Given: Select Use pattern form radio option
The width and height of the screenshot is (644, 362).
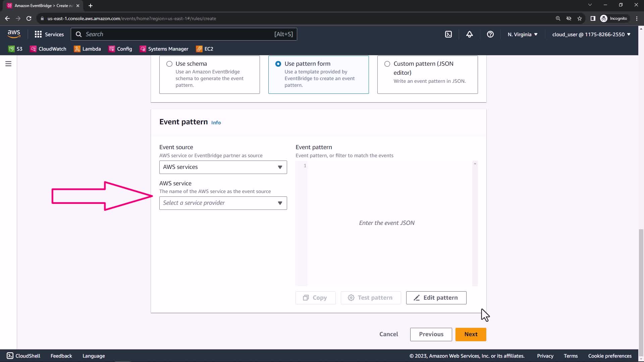Looking at the screenshot, I should tap(278, 64).
